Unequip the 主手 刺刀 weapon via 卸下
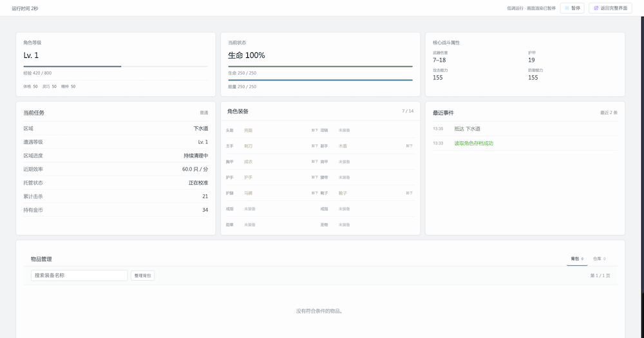Screen dimensions: 644x338 click(x=315, y=146)
